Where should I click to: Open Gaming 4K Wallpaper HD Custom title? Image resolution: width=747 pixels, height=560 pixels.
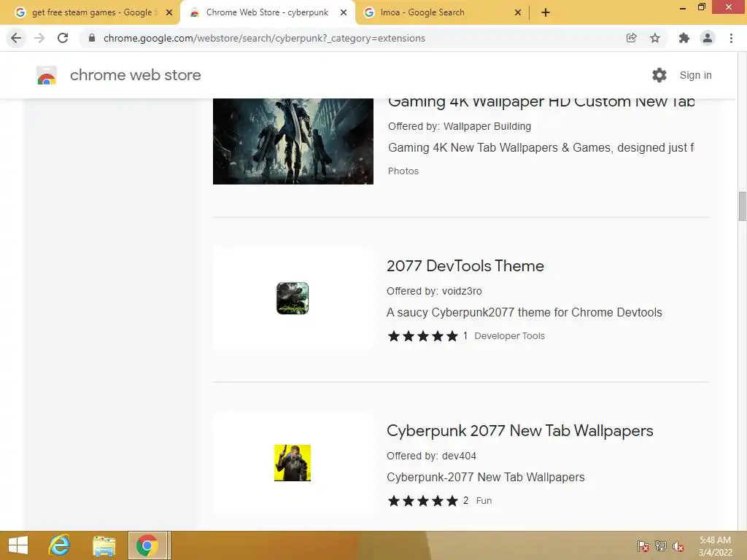pos(541,102)
